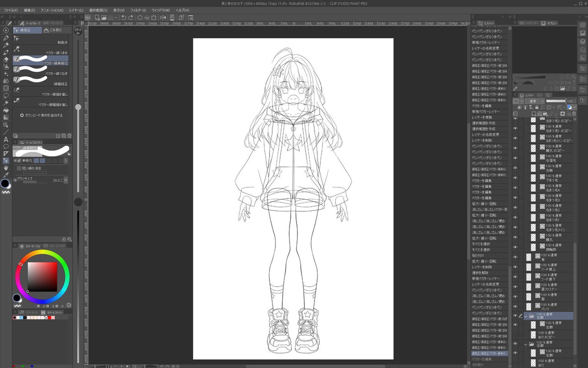
Task: Select the 制御点 sub tool
Action: [x=41, y=40]
